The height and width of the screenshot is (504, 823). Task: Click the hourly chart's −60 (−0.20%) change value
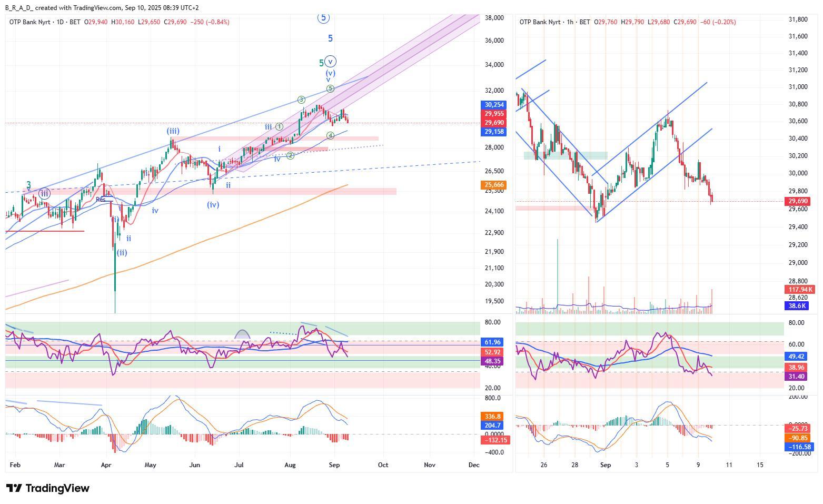[718, 22]
